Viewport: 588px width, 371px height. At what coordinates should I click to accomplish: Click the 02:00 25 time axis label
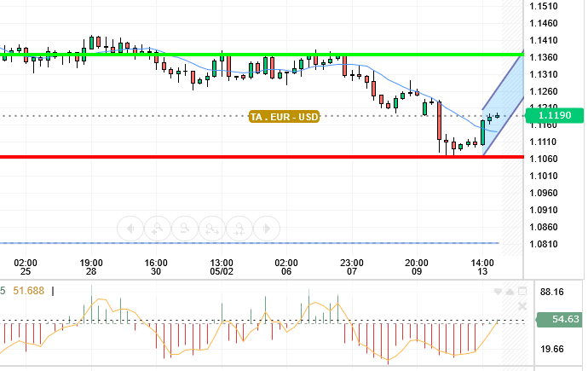click(x=26, y=267)
